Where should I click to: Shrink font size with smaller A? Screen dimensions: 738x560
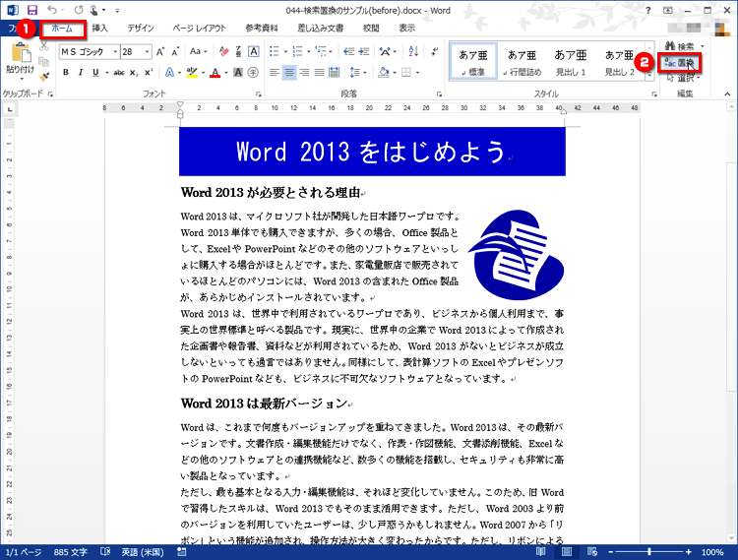pyautogui.click(x=175, y=51)
